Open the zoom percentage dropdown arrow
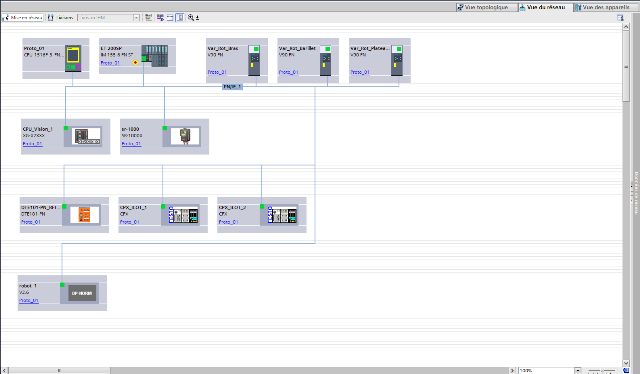 pos(578,370)
